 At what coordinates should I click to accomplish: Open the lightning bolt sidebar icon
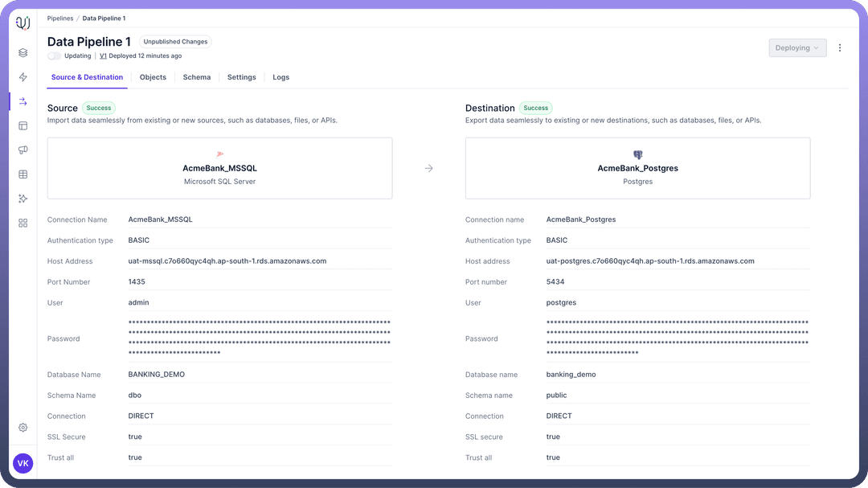point(23,77)
